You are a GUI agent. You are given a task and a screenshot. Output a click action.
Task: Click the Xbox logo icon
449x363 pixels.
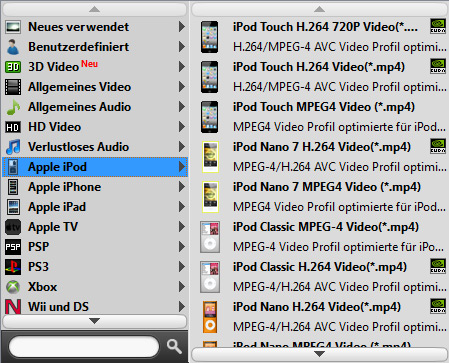(13, 287)
